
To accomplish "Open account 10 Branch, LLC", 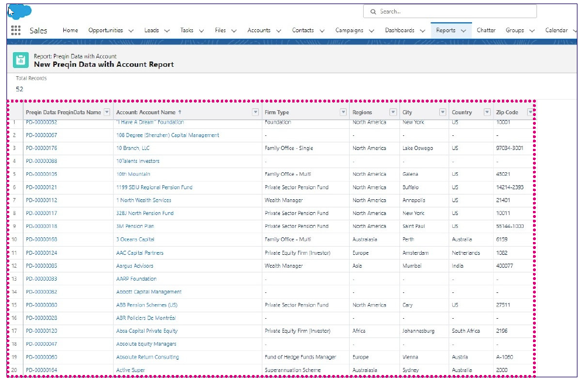I will [x=133, y=148].
